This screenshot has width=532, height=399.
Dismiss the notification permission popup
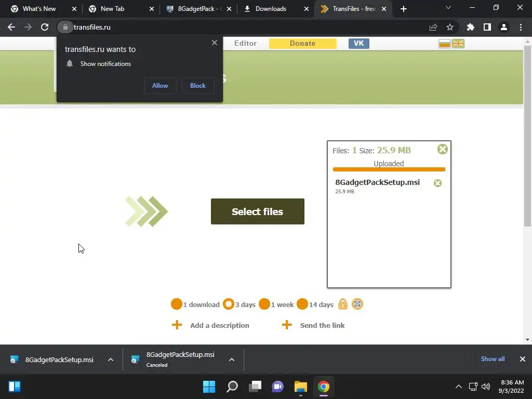tap(215, 43)
